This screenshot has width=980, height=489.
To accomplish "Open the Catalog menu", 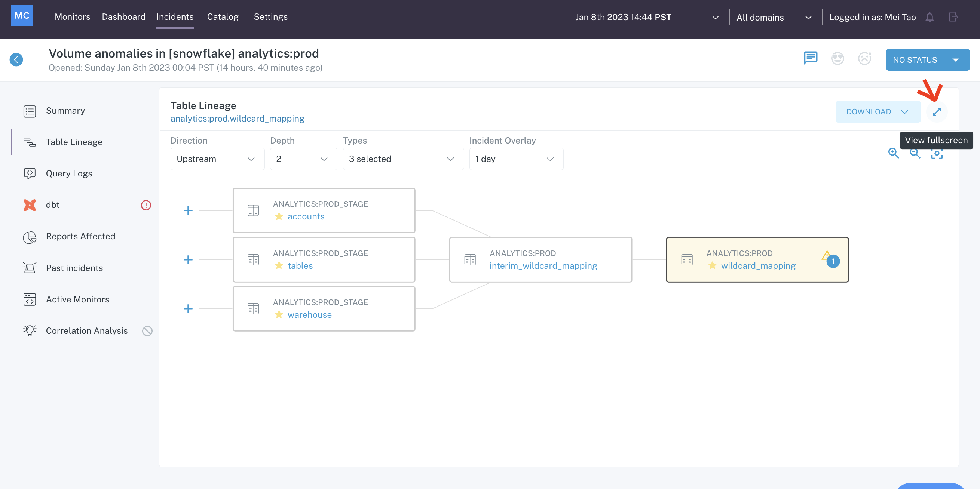I will click(223, 17).
